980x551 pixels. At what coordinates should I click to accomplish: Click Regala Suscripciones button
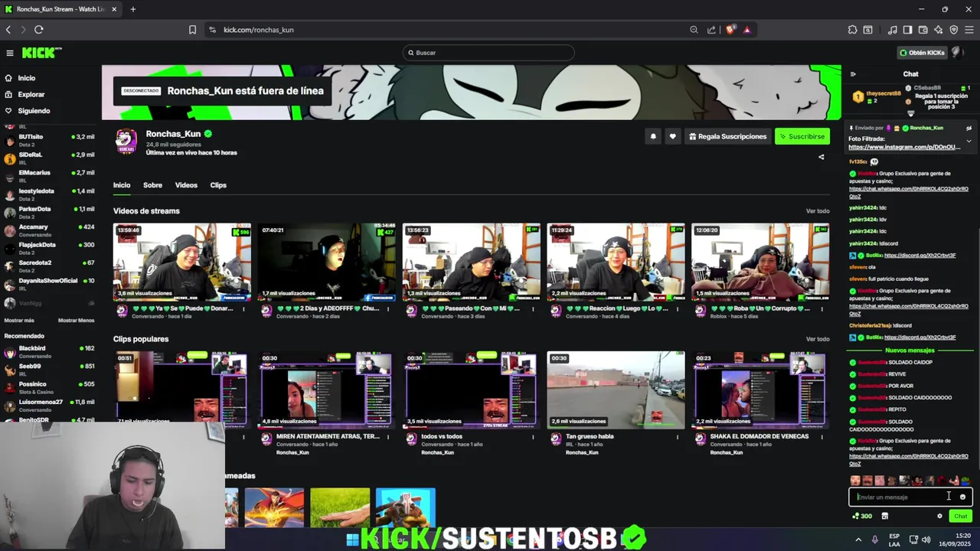[727, 136]
